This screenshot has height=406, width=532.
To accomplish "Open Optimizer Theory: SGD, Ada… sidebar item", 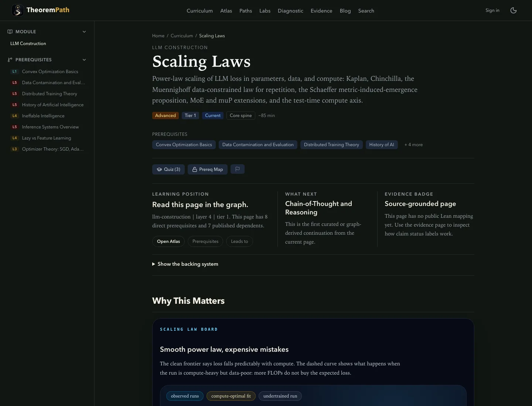I will [53, 149].
